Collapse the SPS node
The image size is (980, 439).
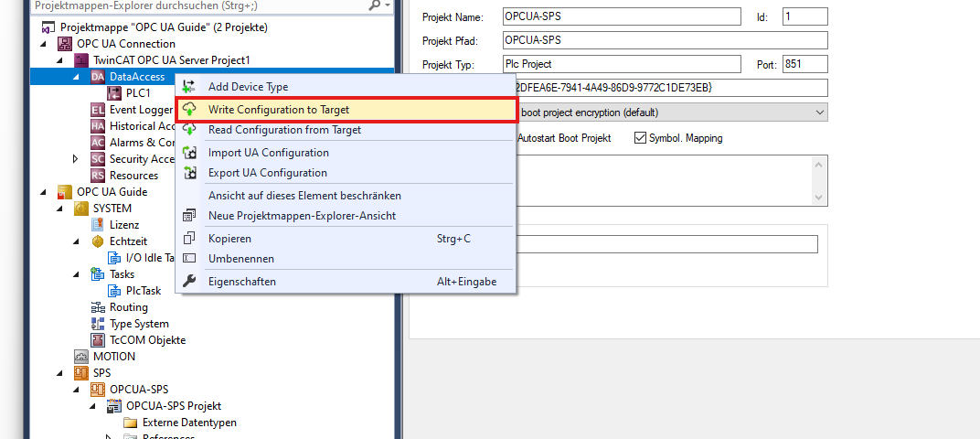point(60,373)
